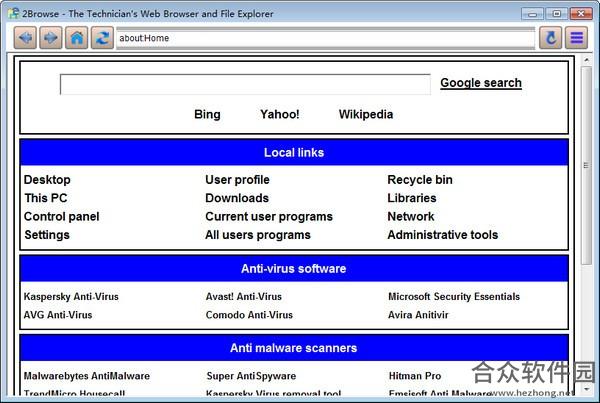Screen dimensions: 600x403
Task: Open This PC link
Action: pyautogui.click(x=46, y=198)
